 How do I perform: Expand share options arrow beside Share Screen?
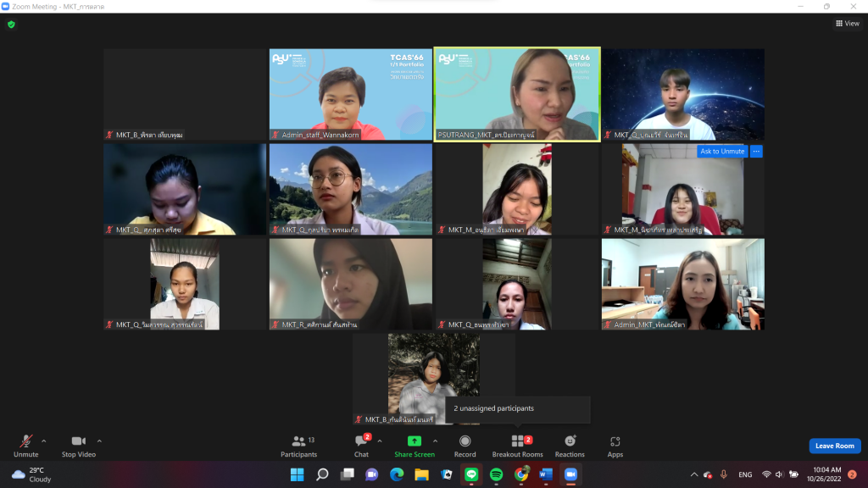(x=436, y=441)
